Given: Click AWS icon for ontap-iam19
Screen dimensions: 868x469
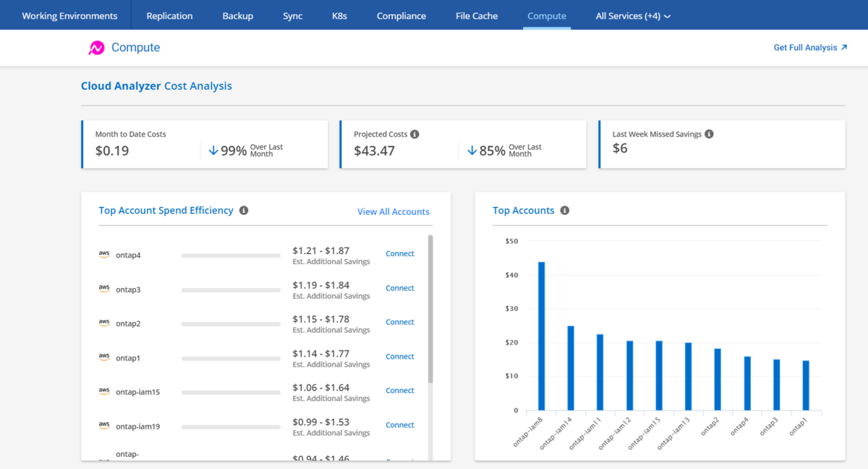Looking at the screenshot, I should tap(104, 426).
